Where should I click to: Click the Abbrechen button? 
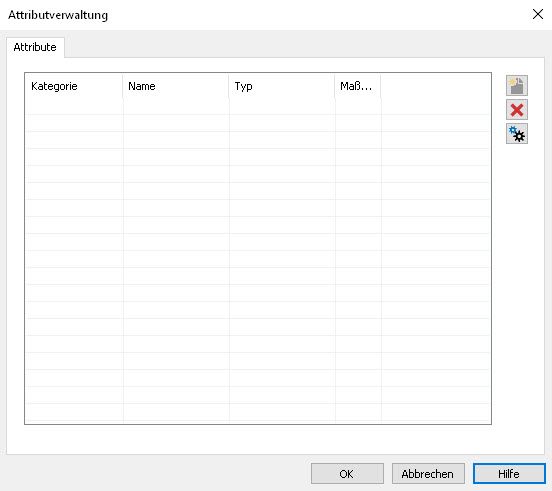428,473
